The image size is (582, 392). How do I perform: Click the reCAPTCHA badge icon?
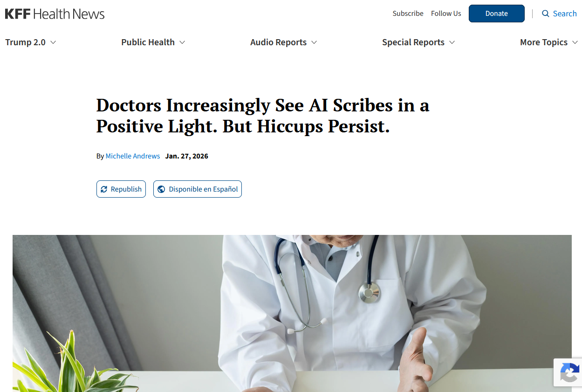[x=569, y=372]
